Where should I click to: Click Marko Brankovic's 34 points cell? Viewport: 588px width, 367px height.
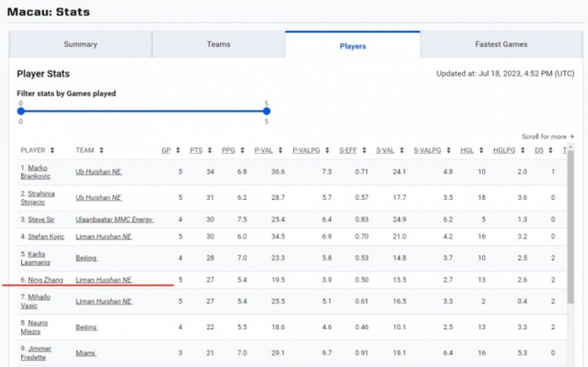point(210,171)
